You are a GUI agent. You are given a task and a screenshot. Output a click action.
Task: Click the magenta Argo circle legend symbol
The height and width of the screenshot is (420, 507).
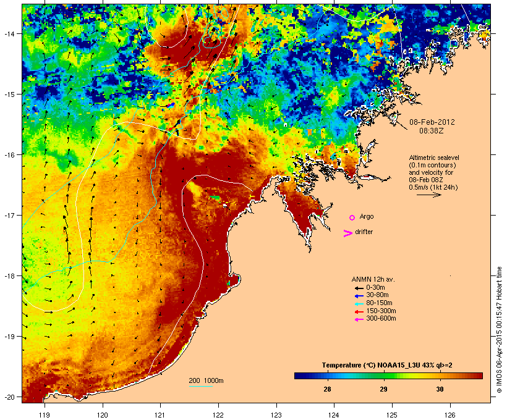pyautogui.click(x=352, y=218)
